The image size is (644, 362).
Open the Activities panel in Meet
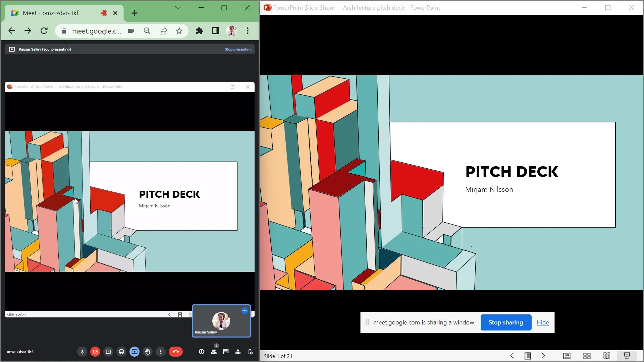coord(238,352)
